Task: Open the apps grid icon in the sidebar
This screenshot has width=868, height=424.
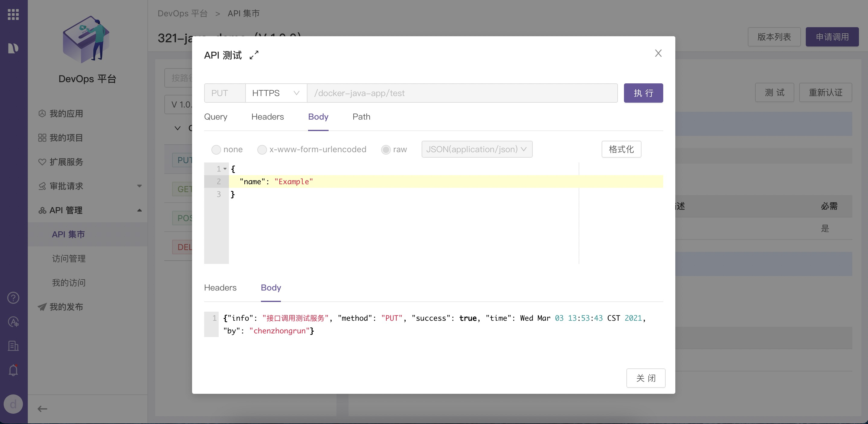Action: [14, 14]
